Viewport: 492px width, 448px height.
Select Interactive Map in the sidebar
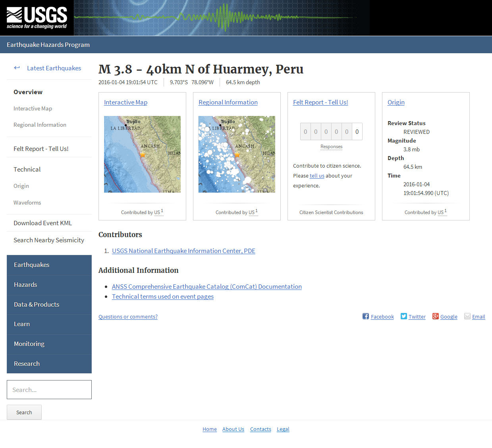tap(33, 108)
